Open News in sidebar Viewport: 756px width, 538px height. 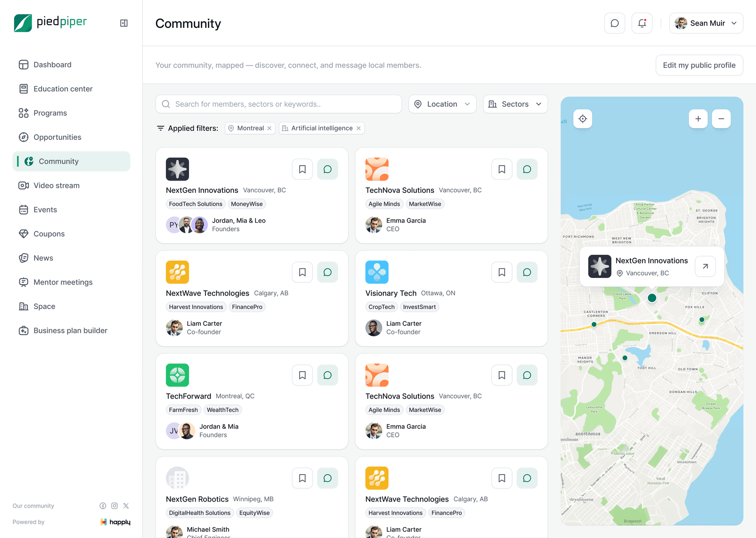coord(71,258)
